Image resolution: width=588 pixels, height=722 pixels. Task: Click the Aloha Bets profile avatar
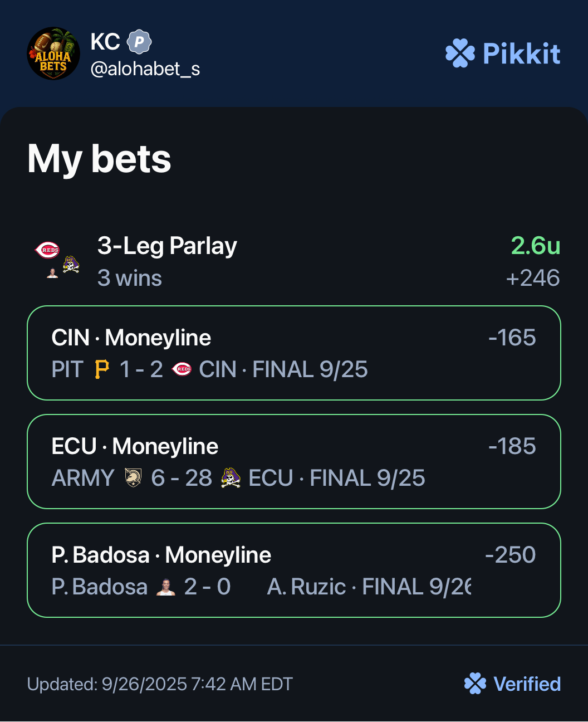[53, 53]
